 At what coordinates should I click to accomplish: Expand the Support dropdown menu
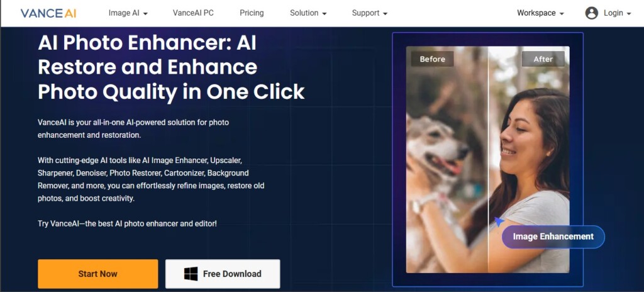[370, 13]
